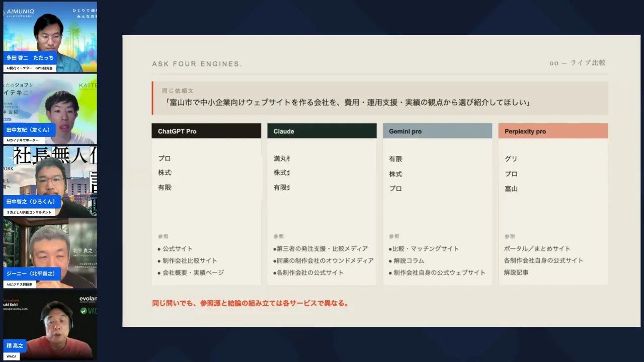The height and width of the screenshot is (362, 644).
Task: Click 解説記事 in the Perplexity pro column
Action: click(516, 273)
